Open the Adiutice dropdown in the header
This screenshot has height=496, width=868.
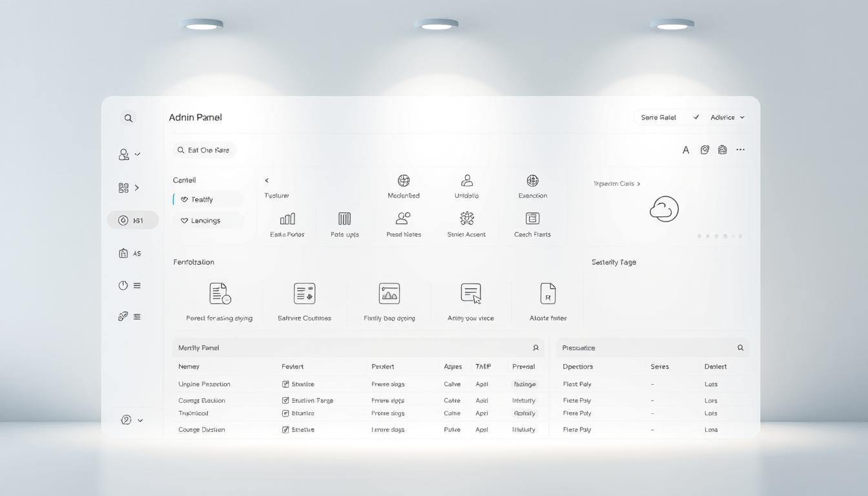[727, 118]
